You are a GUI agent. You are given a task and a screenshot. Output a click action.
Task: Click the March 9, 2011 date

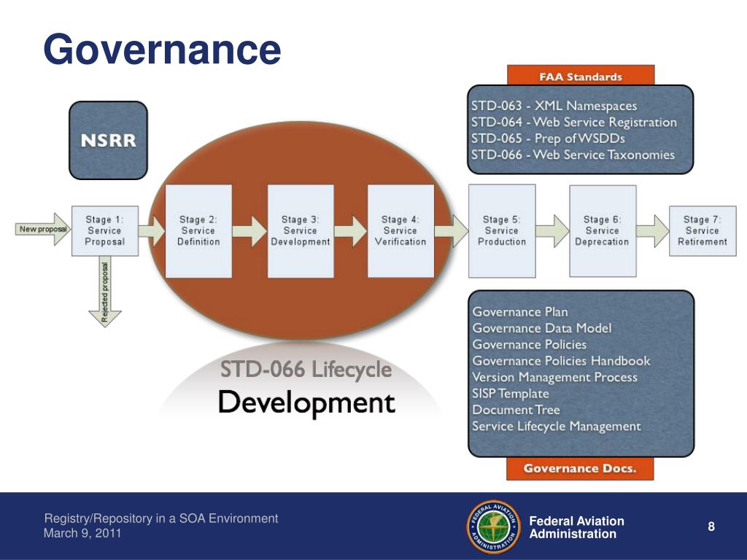point(82,533)
